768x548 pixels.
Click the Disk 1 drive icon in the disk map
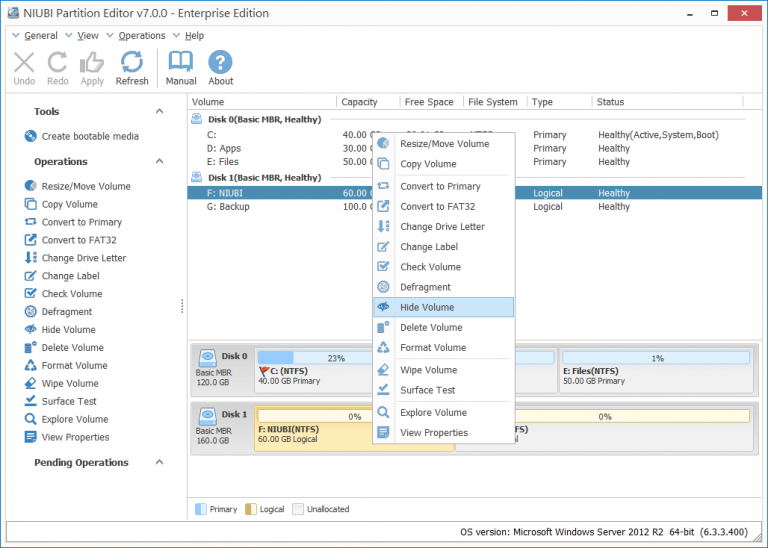(x=208, y=416)
